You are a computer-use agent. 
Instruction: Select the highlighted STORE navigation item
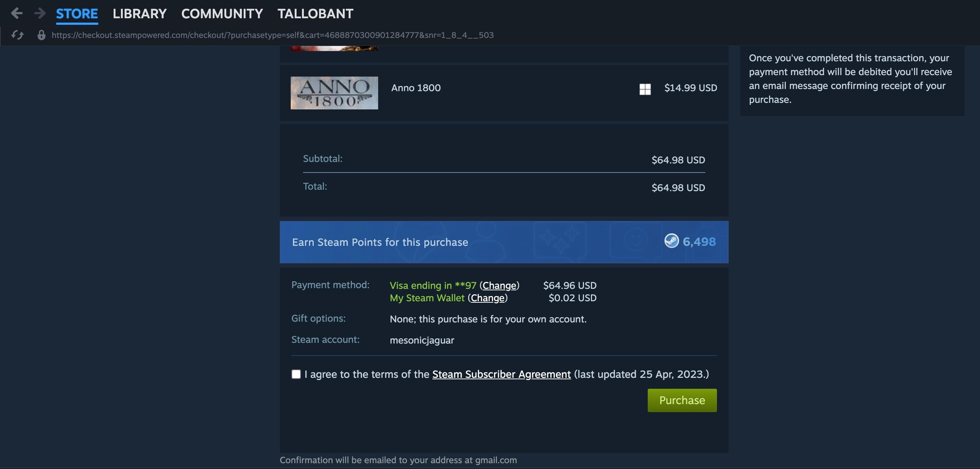click(x=77, y=14)
